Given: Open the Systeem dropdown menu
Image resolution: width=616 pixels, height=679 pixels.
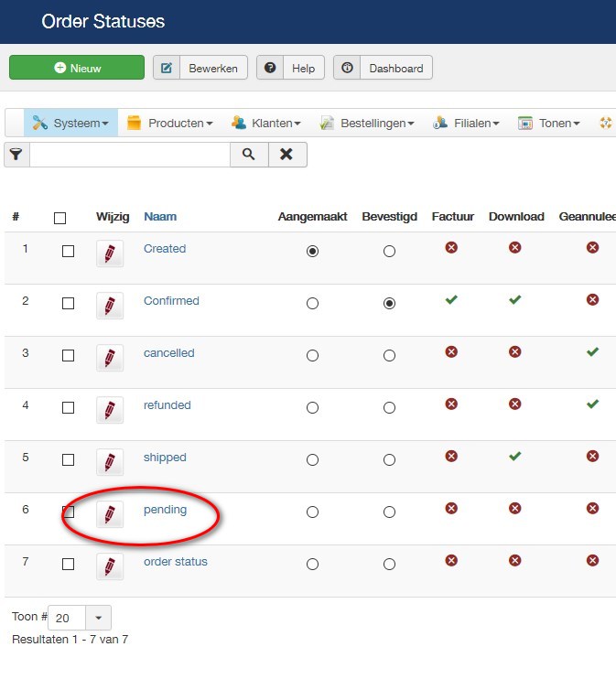Looking at the screenshot, I should [x=70, y=123].
